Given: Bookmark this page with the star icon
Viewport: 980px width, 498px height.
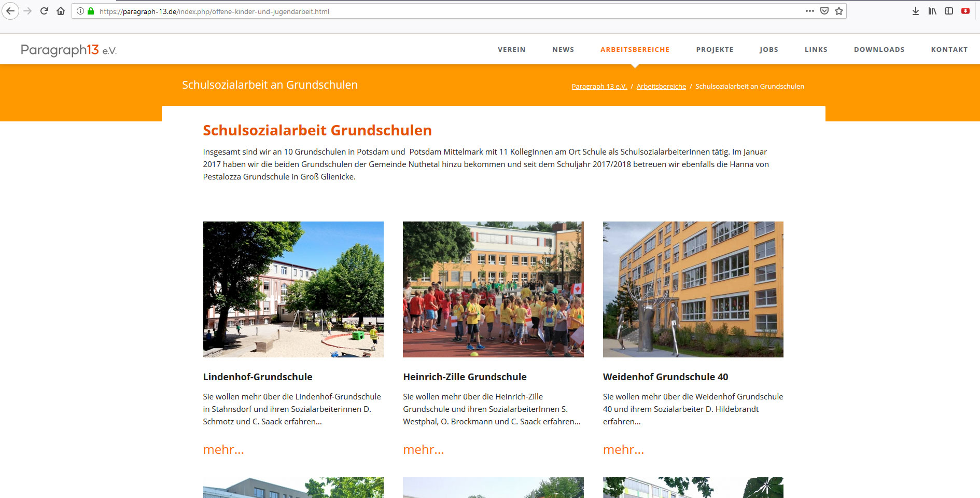Looking at the screenshot, I should point(839,11).
